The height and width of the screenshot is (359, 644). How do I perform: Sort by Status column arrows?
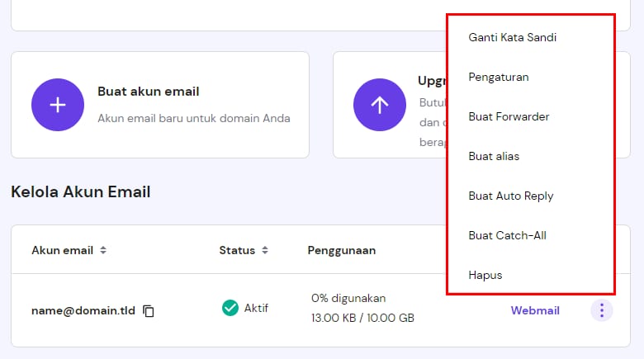point(264,250)
